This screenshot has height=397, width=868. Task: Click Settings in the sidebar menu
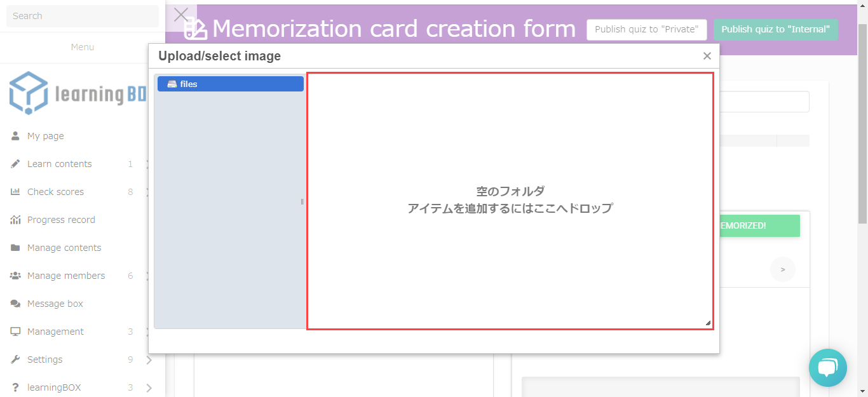click(44, 360)
